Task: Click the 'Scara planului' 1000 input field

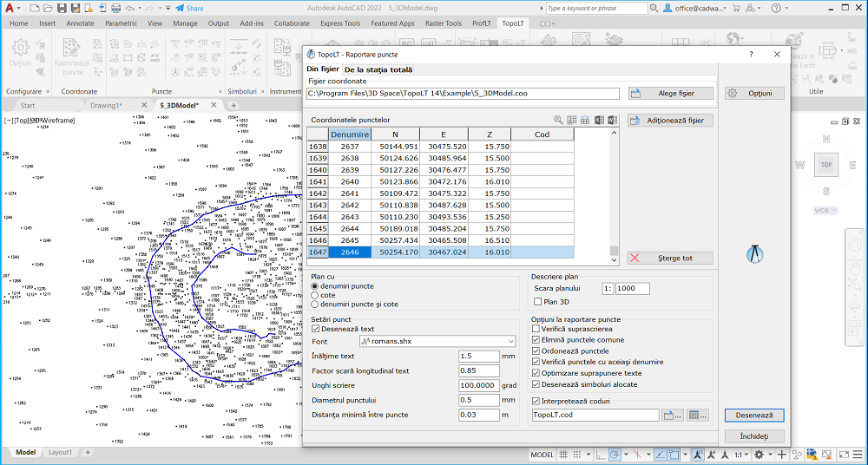Action: pos(632,288)
